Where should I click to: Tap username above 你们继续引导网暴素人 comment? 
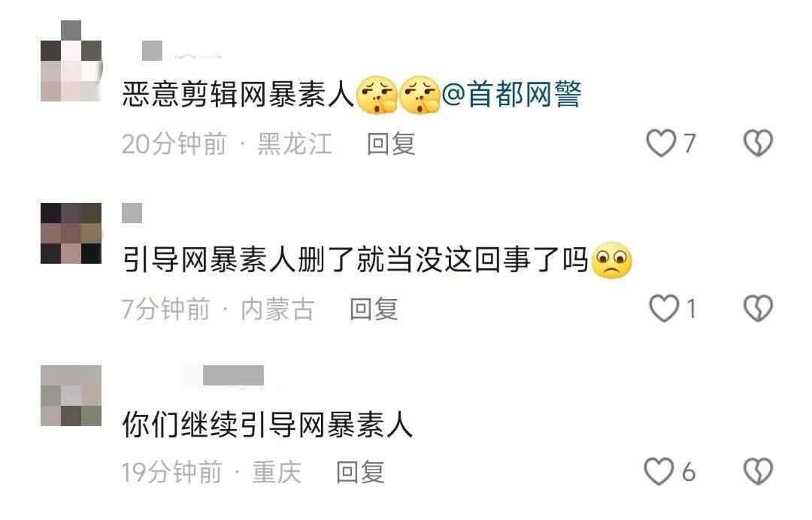(233, 376)
